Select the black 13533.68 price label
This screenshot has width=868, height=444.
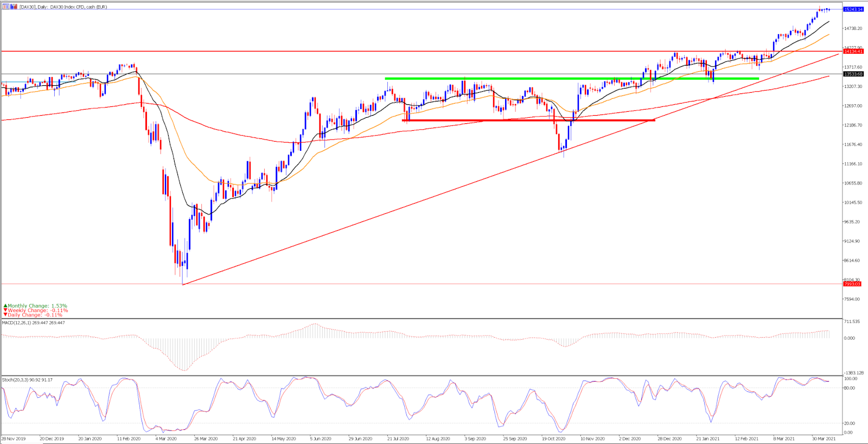coord(853,74)
